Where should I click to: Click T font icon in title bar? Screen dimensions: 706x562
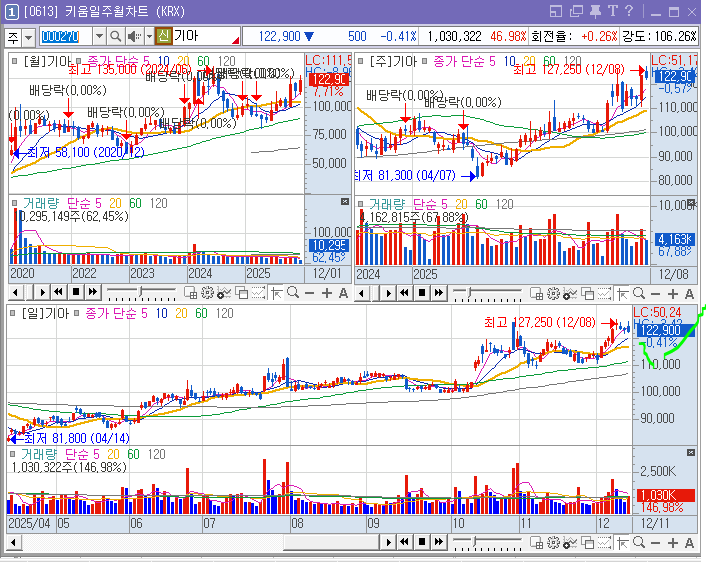tap(612, 11)
